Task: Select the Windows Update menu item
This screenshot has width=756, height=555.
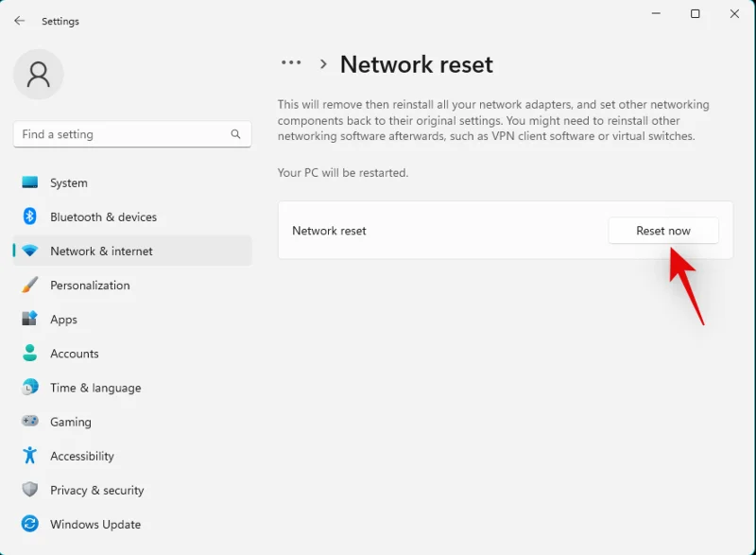Action: (x=95, y=524)
